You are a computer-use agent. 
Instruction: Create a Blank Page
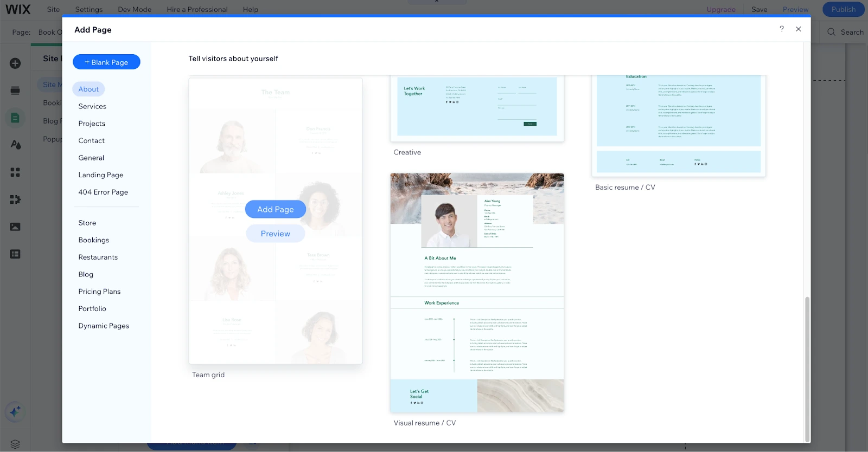106,62
